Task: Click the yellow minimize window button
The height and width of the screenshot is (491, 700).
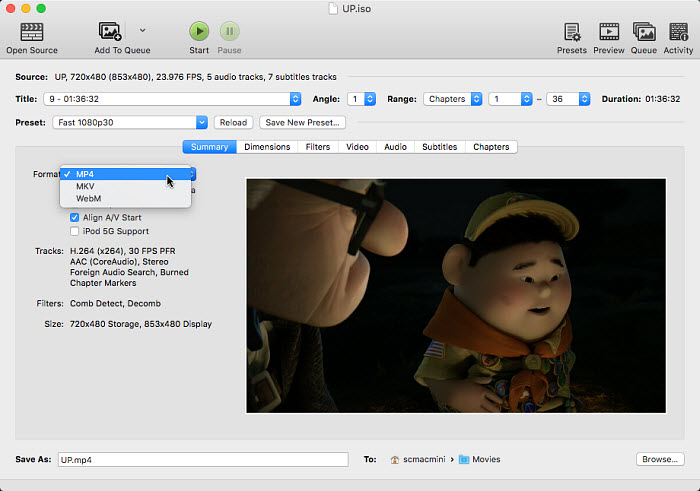Action: pyautogui.click(x=26, y=8)
